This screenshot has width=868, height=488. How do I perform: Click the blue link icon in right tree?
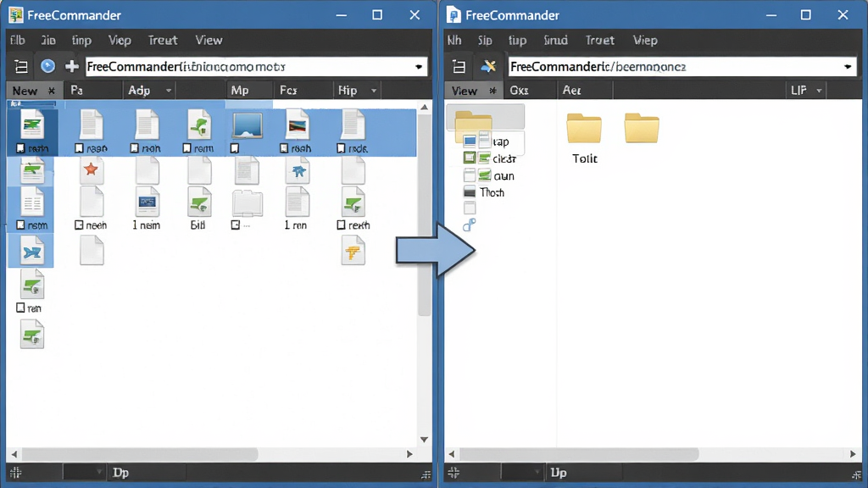(470, 225)
